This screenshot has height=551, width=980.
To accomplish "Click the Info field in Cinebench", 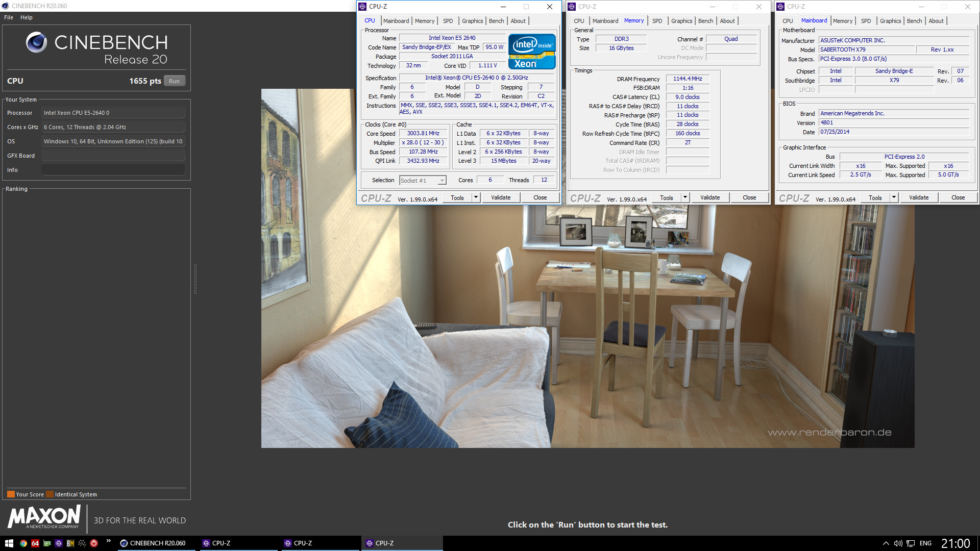I will 113,170.
